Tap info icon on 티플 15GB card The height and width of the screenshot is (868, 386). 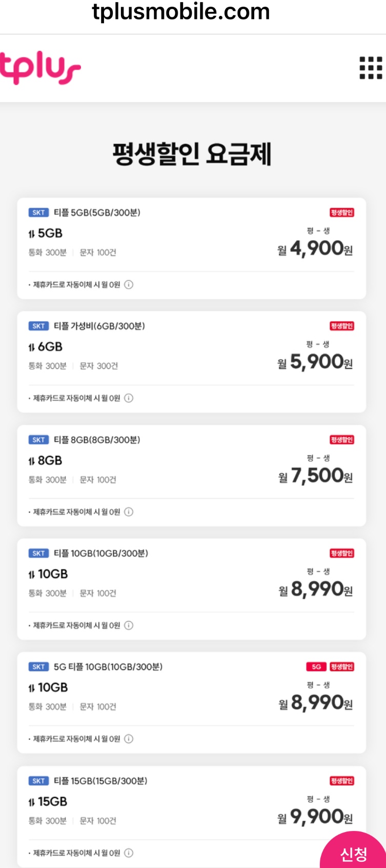point(129,853)
